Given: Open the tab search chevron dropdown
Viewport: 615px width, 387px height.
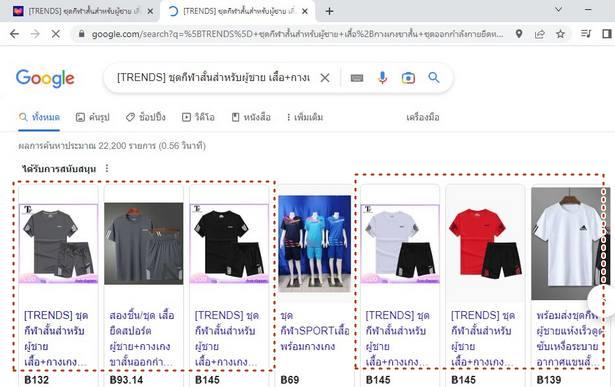Looking at the screenshot, I should [559, 9].
